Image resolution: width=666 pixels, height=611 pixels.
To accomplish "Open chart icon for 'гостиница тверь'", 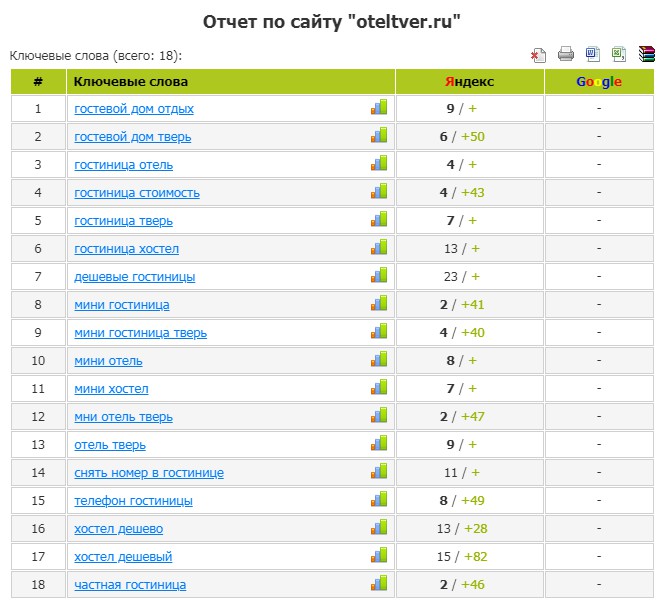I will (x=379, y=219).
